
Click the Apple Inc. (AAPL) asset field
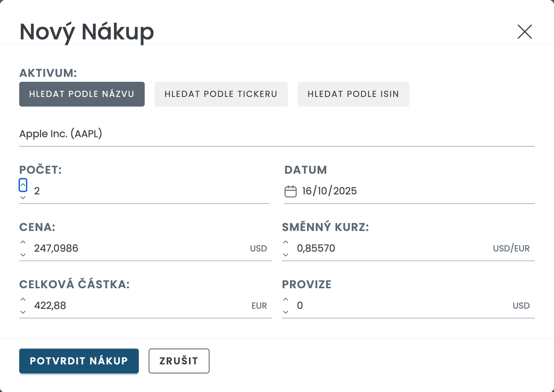pyautogui.click(x=269, y=134)
